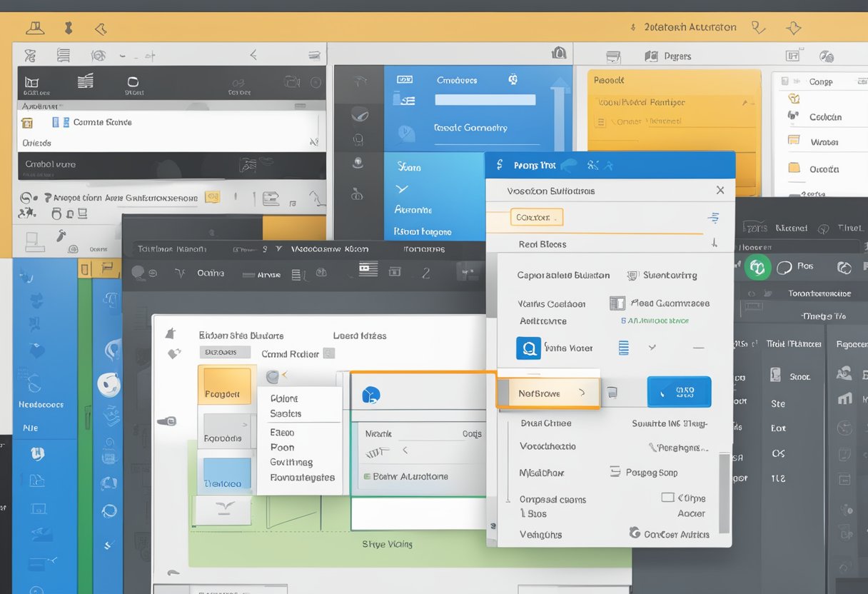Check the box beside Comd Redior
This screenshot has width=868, height=594.
click(x=329, y=353)
